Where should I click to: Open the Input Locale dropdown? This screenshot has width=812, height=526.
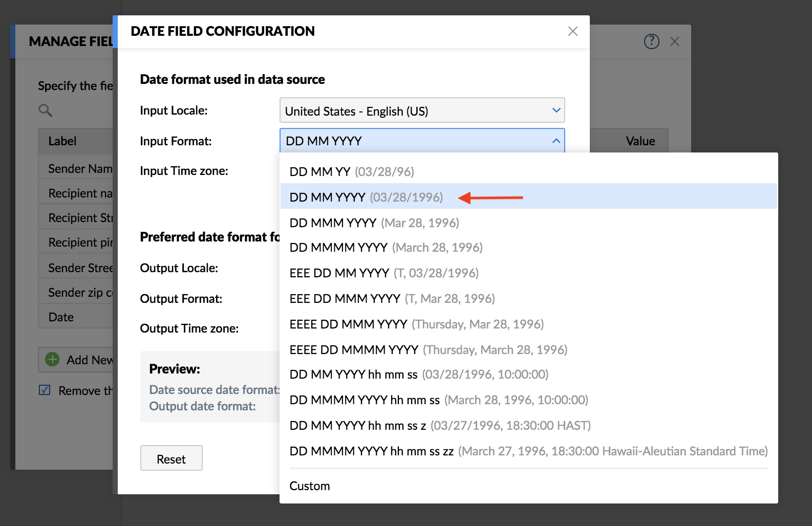coord(422,111)
